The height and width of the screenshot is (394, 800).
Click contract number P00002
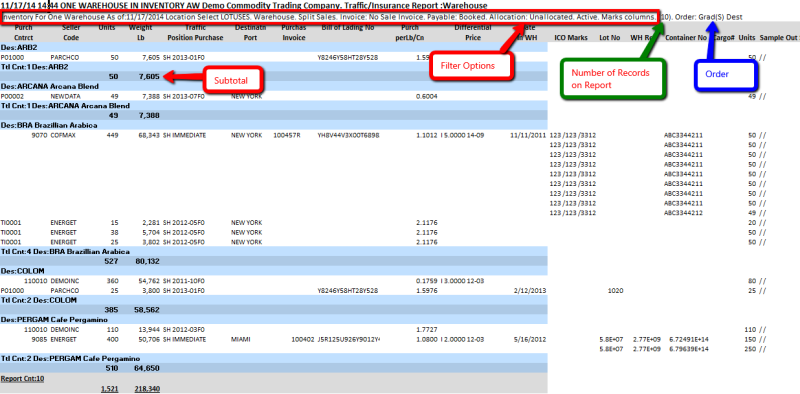[x=12, y=96]
